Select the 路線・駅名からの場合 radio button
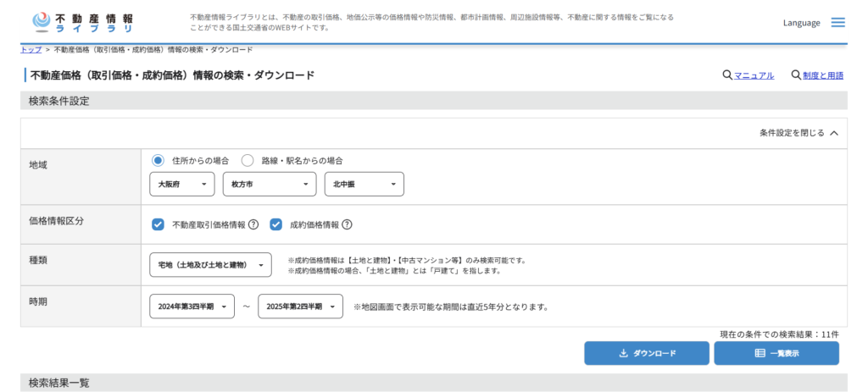Viewport: 868px width, 392px height. [x=248, y=160]
